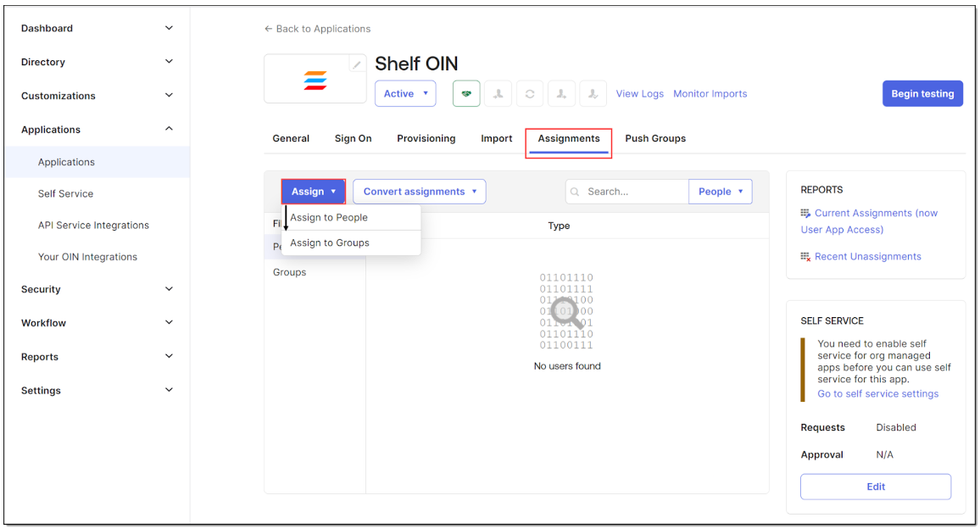Image resolution: width=980 pixels, height=529 pixels.
Task: Open the Assign dropdown button
Action: [x=313, y=192]
